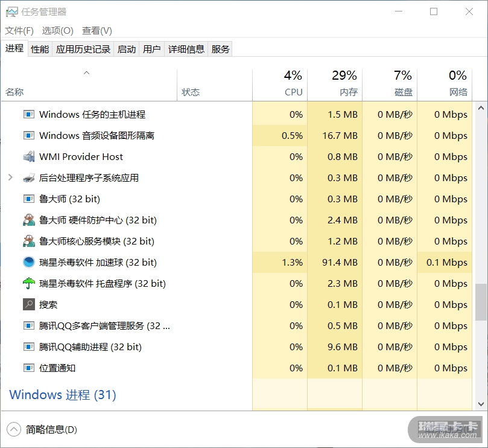Sort by the CPU column header
The width and height of the screenshot is (488, 448).
280,85
